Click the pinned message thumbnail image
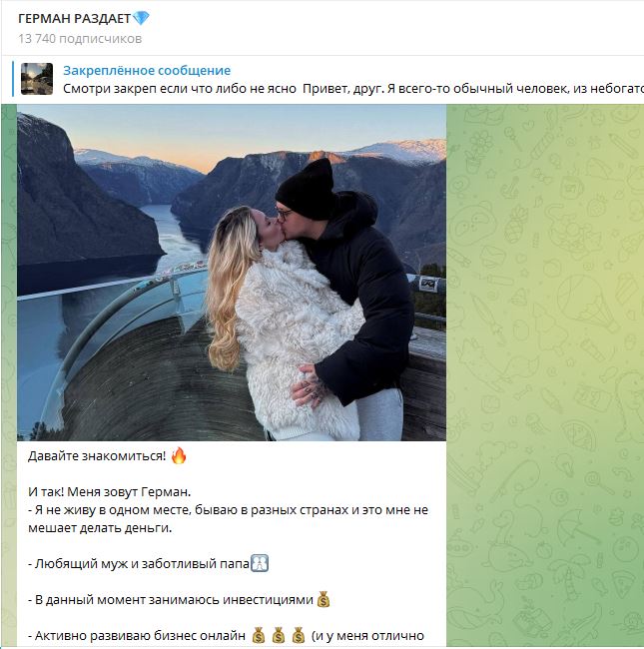Image resolution: width=644 pixels, height=649 pixels. tap(37, 79)
